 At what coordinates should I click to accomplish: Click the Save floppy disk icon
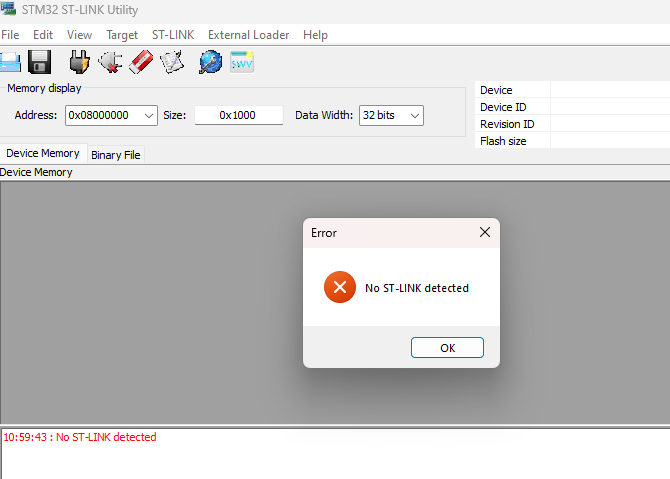(x=39, y=62)
